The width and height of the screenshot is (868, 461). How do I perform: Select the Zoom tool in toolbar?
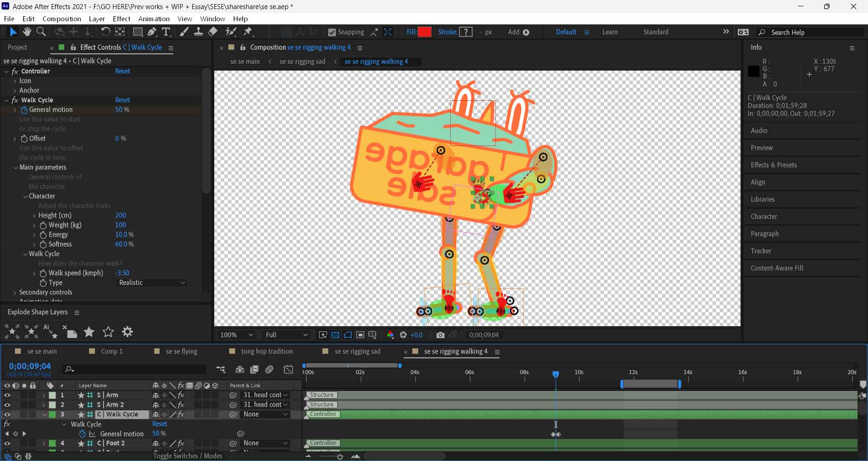(x=41, y=32)
